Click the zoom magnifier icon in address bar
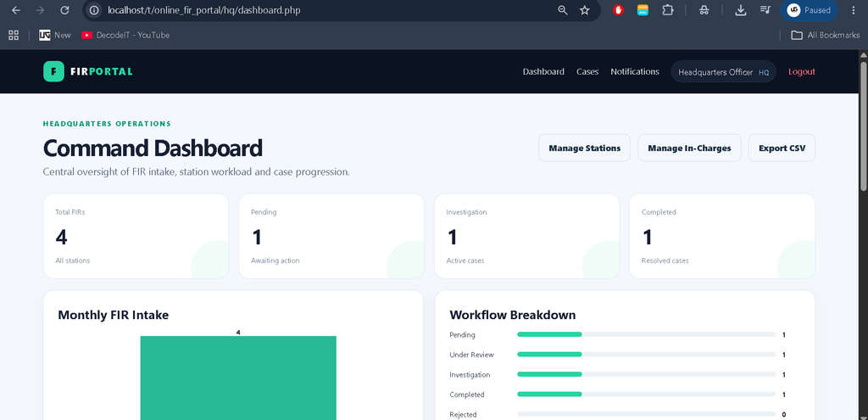868x420 pixels. [x=563, y=10]
